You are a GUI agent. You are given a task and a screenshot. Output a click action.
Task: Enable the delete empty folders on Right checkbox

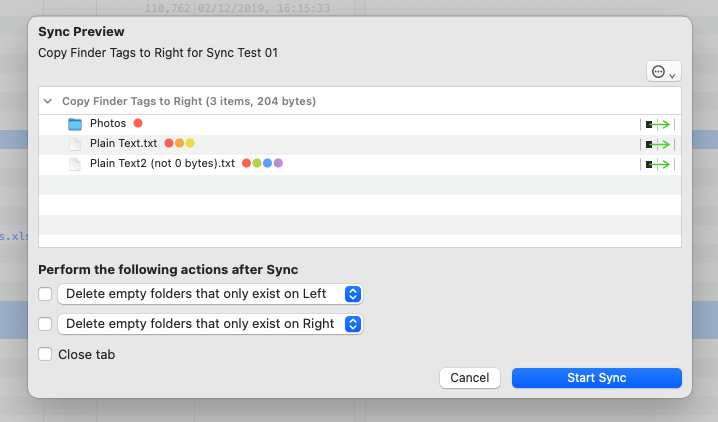coord(45,324)
